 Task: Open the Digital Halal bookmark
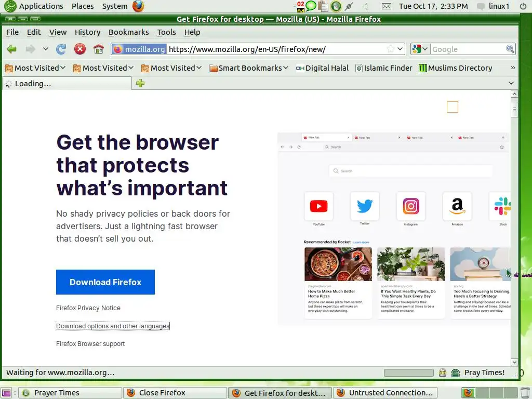pos(322,68)
